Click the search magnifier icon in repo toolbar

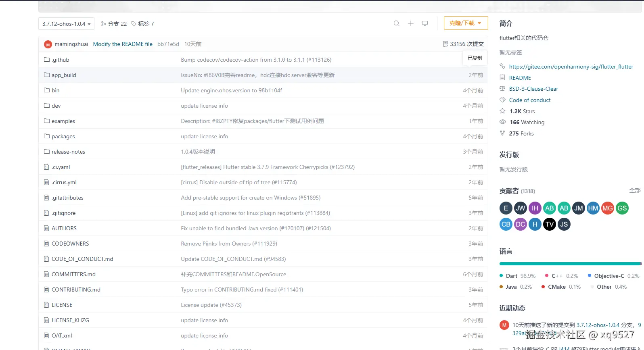point(397,23)
